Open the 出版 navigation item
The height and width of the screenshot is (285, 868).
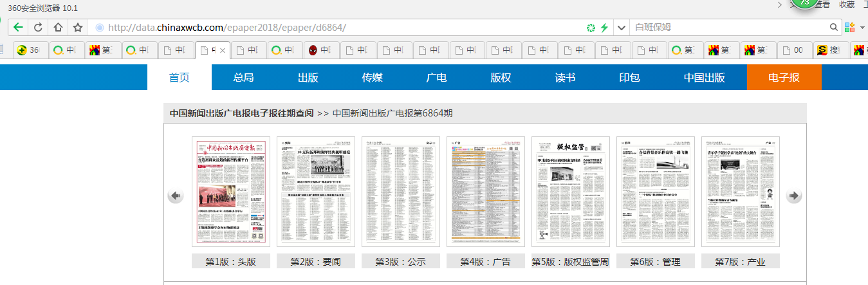tap(308, 78)
